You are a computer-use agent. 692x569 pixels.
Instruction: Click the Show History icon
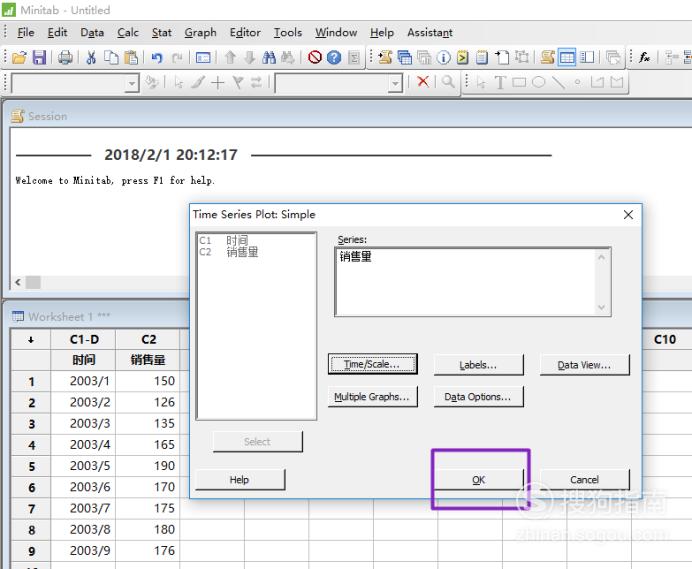tap(463, 57)
